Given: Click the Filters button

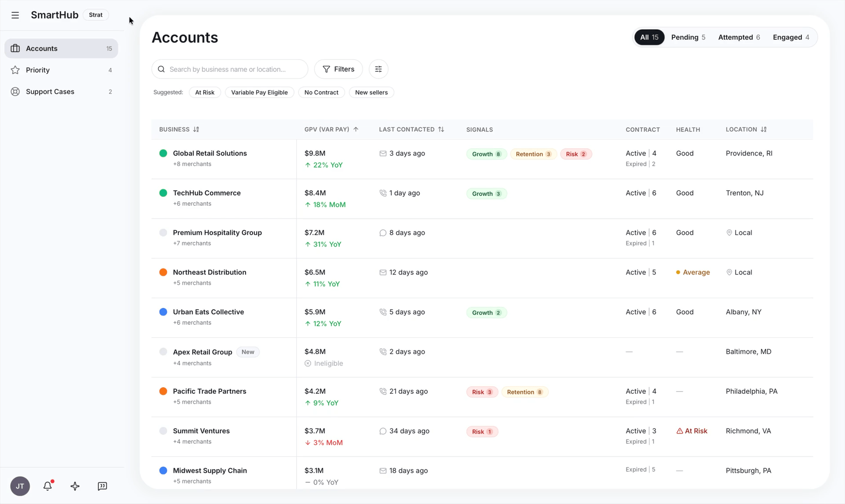Looking at the screenshot, I should point(338,69).
